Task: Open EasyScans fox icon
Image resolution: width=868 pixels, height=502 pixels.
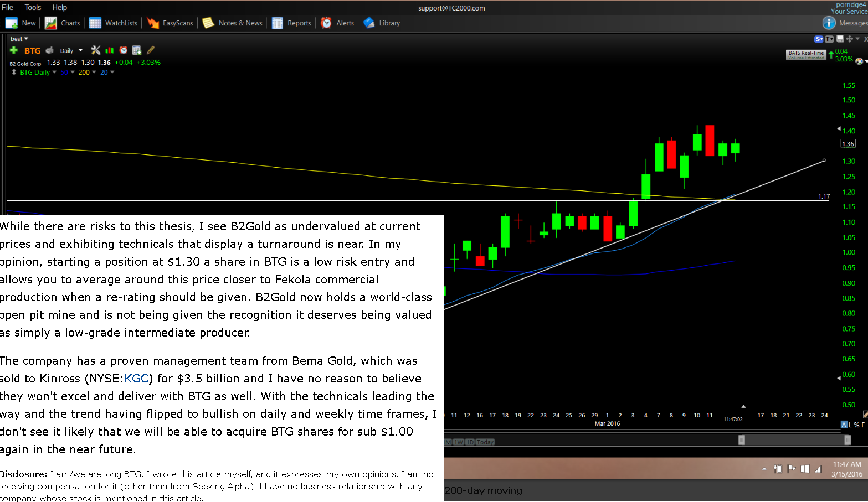Action: coord(153,23)
